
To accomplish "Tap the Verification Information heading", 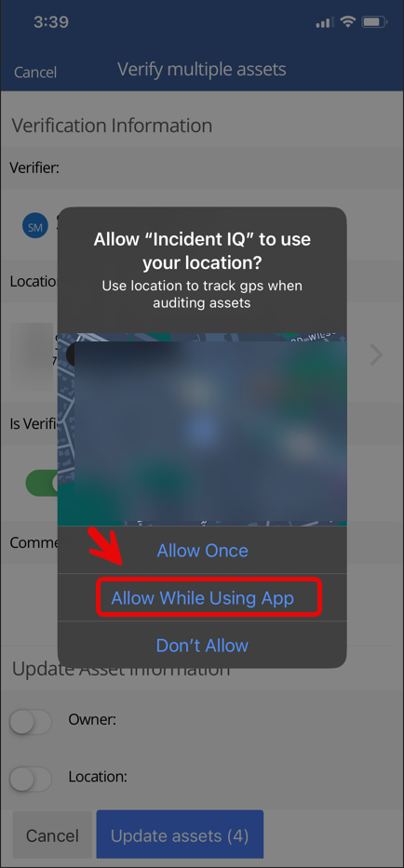I will 112,125.
